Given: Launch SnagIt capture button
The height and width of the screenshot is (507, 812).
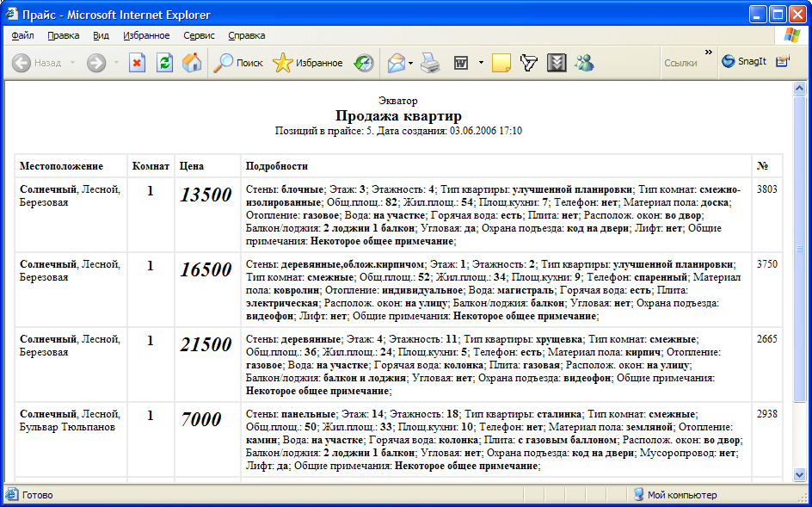Looking at the screenshot, I should [744, 61].
